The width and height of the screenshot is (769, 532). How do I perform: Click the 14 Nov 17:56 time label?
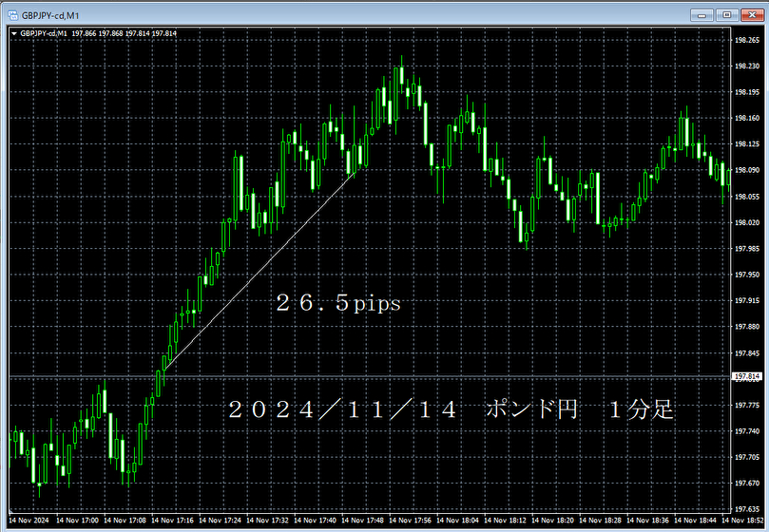point(411,521)
